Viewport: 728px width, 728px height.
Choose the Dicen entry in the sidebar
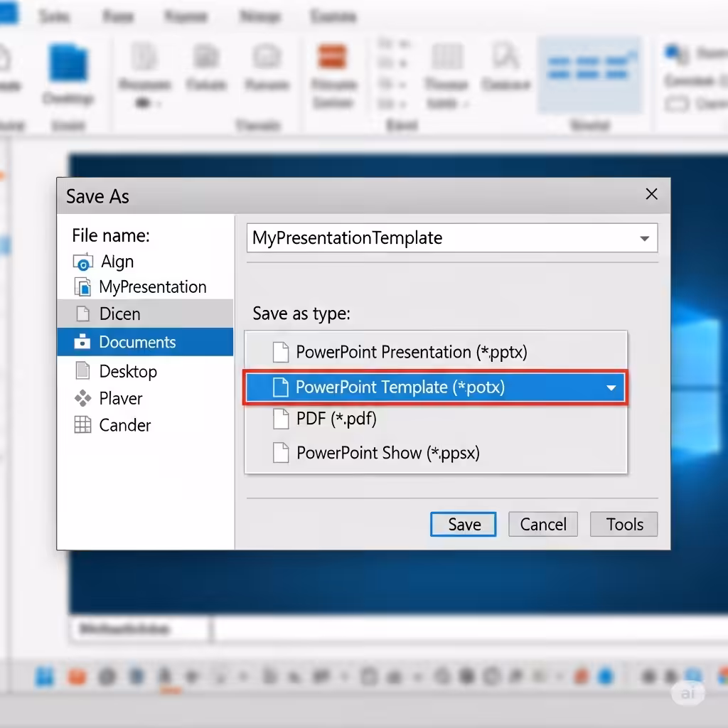point(145,314)
